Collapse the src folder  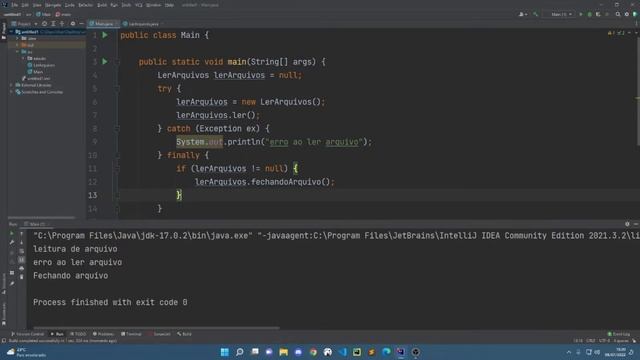pyautogui.click(x=18, y=52)
